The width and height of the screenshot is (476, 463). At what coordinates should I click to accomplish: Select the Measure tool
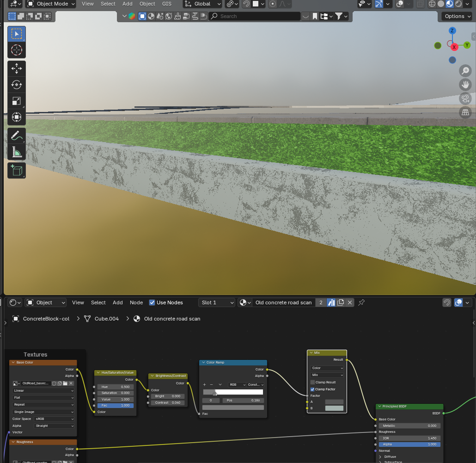tap(16, 152)
